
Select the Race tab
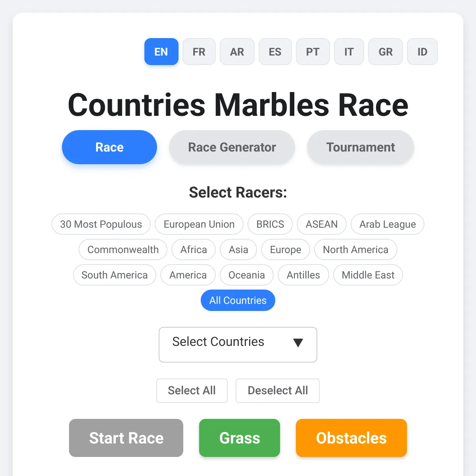(109, 147)
